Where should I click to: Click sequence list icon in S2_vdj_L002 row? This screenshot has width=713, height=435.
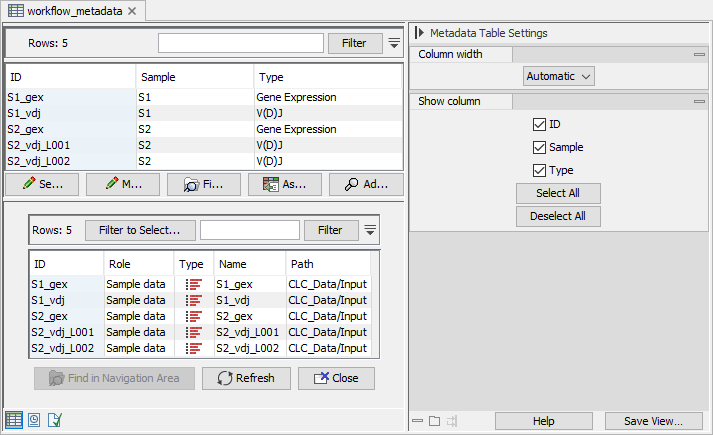(x=193, y=348)
